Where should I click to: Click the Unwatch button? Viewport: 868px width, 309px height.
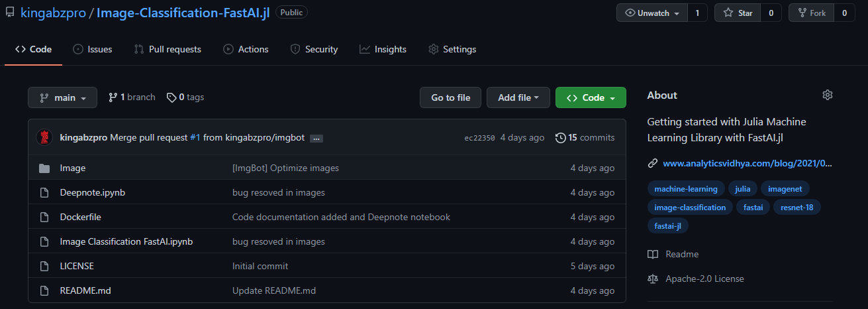tap(652, 13)
